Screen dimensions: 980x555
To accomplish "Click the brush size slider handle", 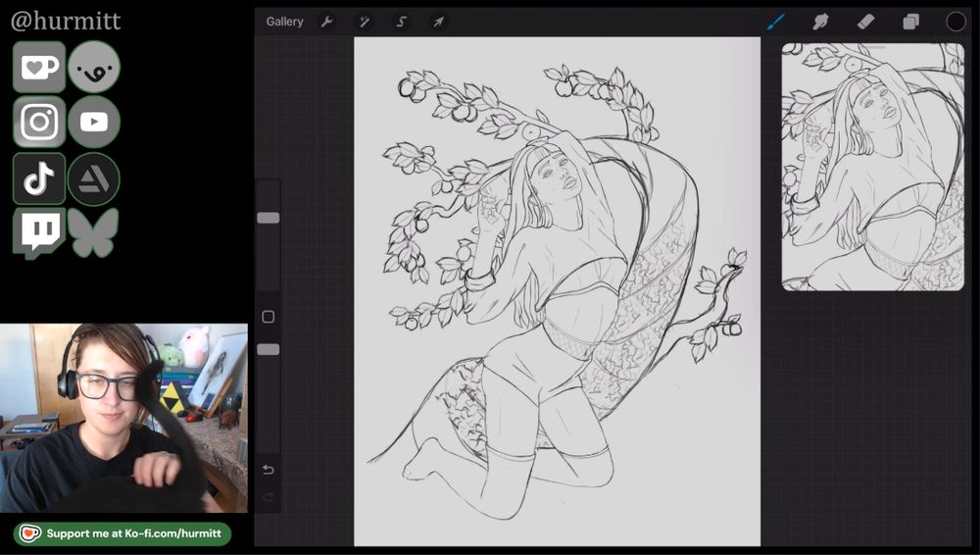I will pyautogui.click(x=269, y=218).
